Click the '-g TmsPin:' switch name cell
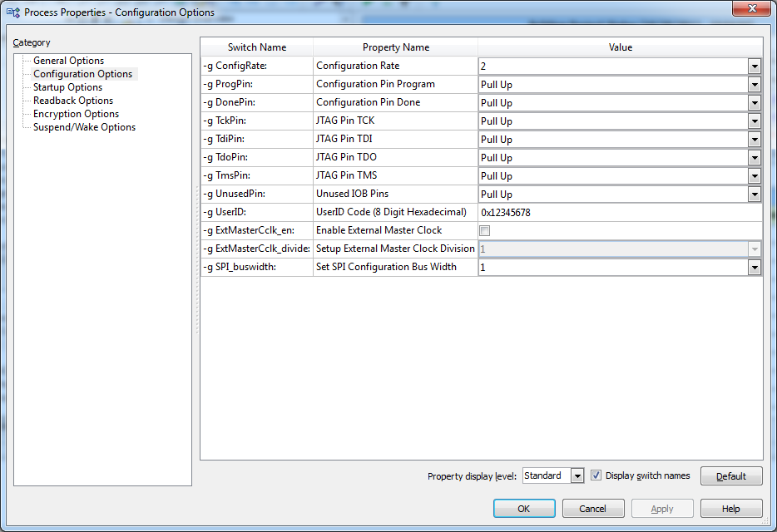The image size is (777, 532). point(257,176)
